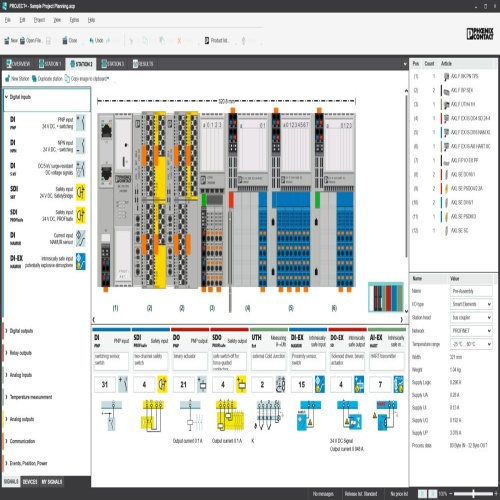The height and width of the screenshot is (500, 500).
Task: Switch to the OVERVIEW tab
Action: coord(19,64)
